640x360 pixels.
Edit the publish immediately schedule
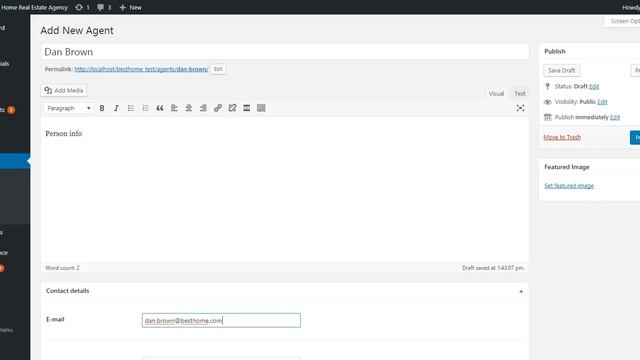tap(615, 117)
